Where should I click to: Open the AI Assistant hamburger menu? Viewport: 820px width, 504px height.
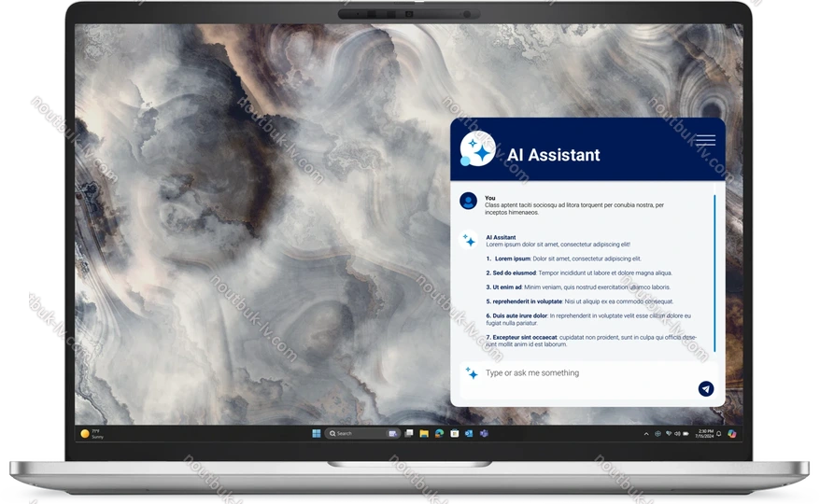point(705,140)
